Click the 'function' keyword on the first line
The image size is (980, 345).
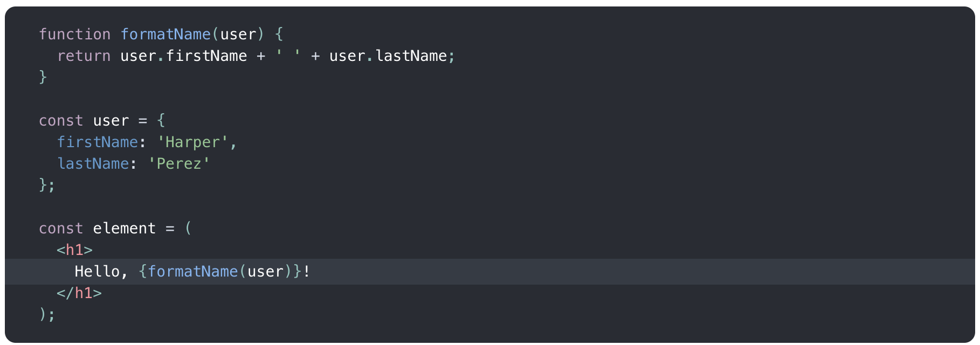tap(74, 34)
